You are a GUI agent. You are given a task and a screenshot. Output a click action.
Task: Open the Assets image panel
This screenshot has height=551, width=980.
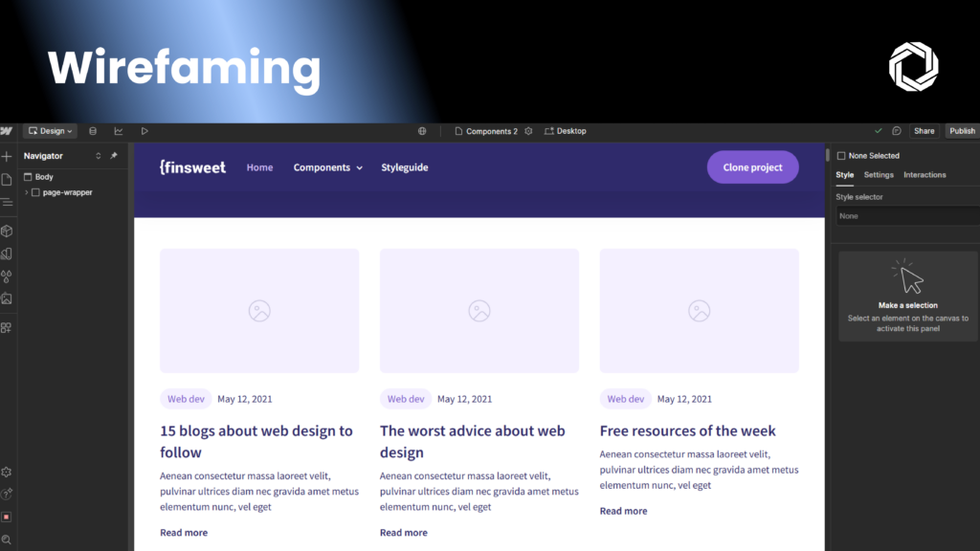click(7, 298)
